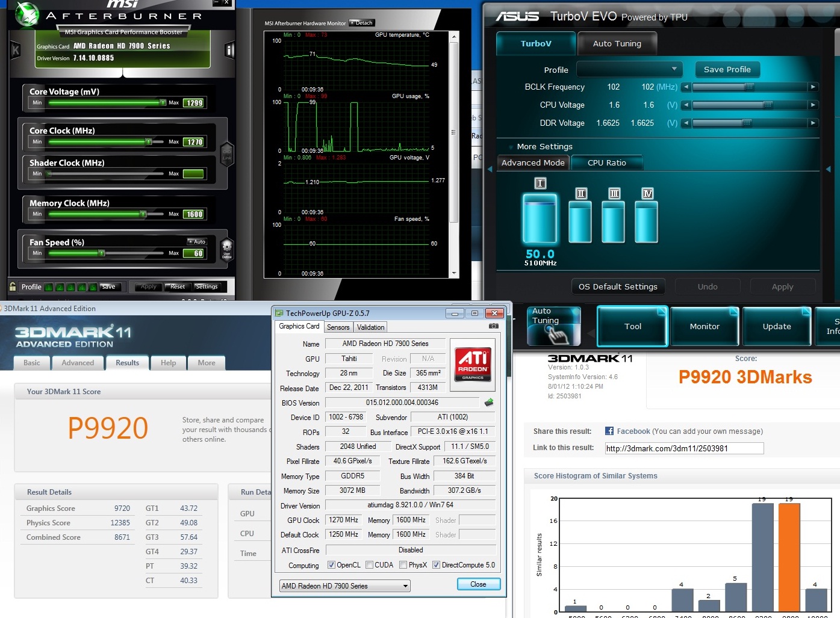
Task: Click the Afterburner Reset button
Action: [x=178, y=286]
